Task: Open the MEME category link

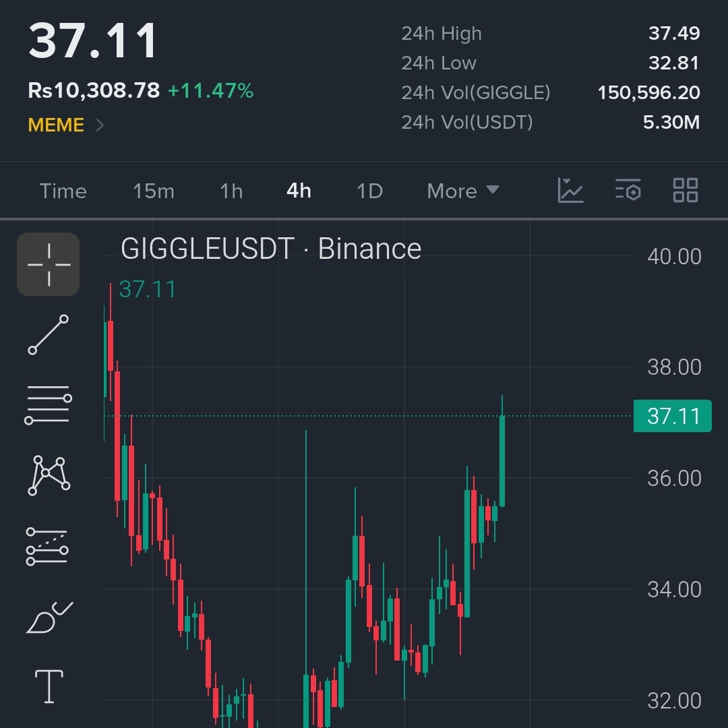Action: [56, 125]
